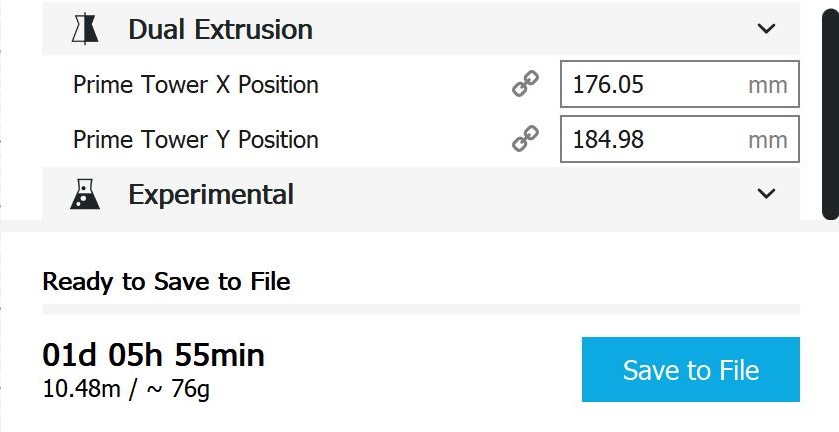The height and width of the screenshot is (432, 839).
Task: Open the Experimental settings category label
Action: [x=210, y=193]
